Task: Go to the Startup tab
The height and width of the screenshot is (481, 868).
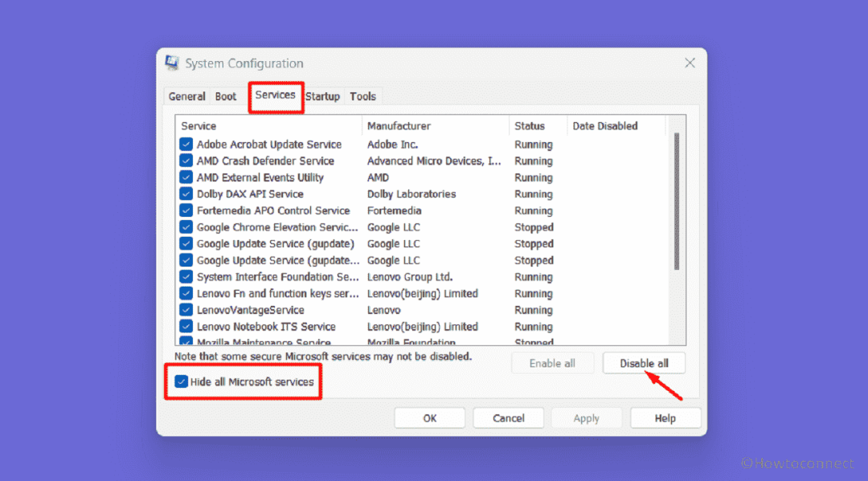Action: pyautogui.click(x=323, y=96)
